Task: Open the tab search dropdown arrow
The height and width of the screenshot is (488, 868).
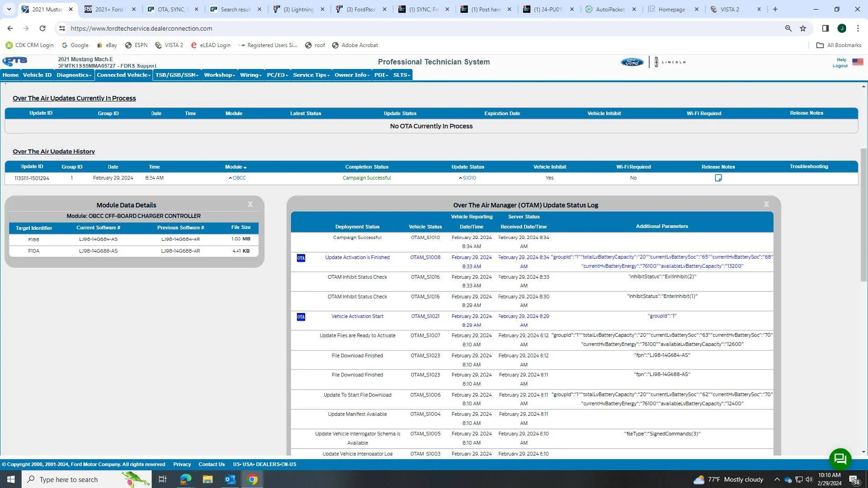Action: [9, 9]
